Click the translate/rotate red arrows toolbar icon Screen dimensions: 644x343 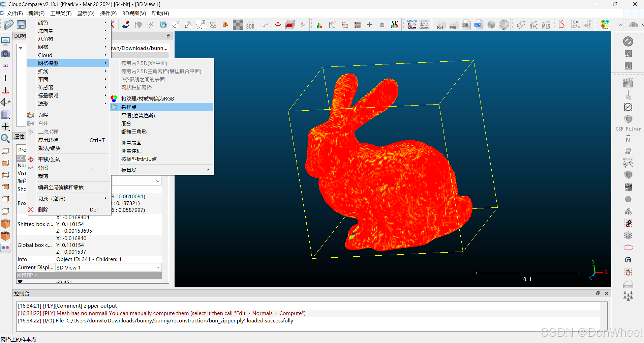[x=278, y=25]
